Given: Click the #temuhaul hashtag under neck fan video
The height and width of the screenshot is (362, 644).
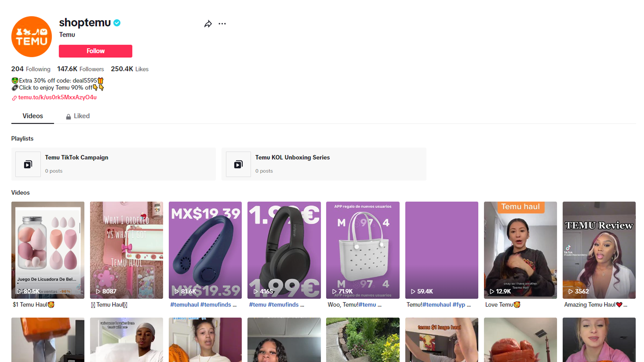Looking at the screenshot, I should pyautogui.click(x=184, y=305).
